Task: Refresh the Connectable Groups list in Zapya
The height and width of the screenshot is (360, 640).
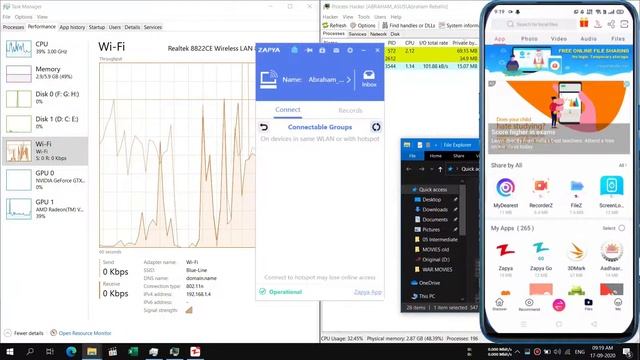Action: coord(376,127)
